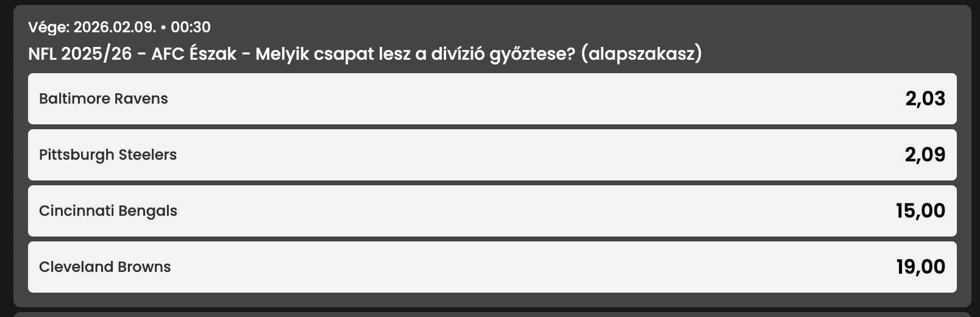Click the (alapszakasz) label in title
Image resolution: width=980 pixels, height=317 pixels.
tap(641, 54)
